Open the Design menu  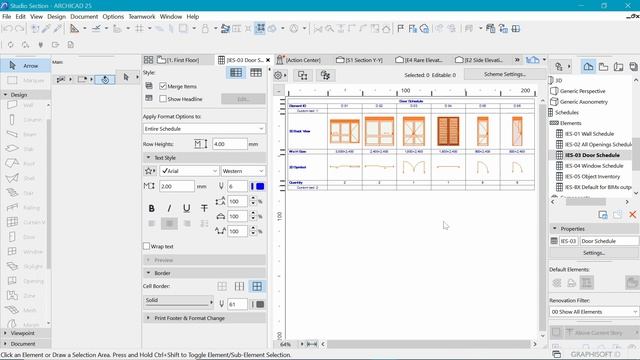click(x=56, y=17)
